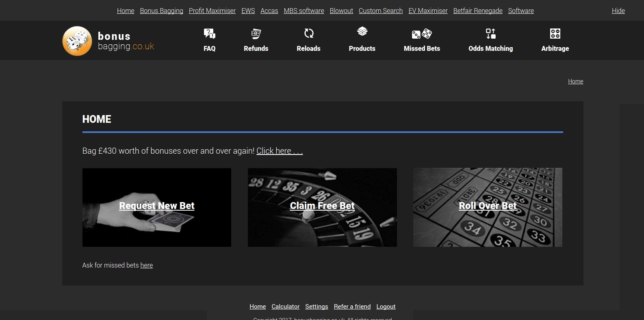Image resolution: width=644 pixels, height=320 pixels.
Task: Click the bonus bagging.co.uk logo text
Action: point(126,41)
